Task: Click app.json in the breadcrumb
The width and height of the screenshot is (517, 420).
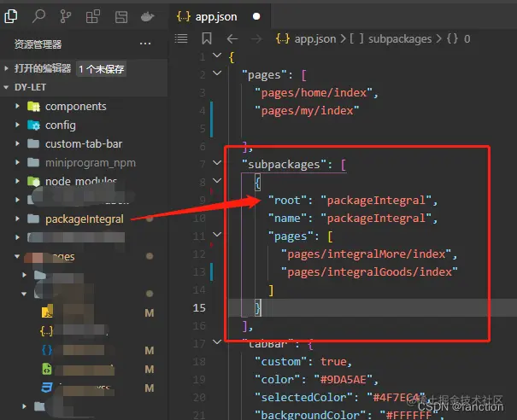Action: [314, 39]
